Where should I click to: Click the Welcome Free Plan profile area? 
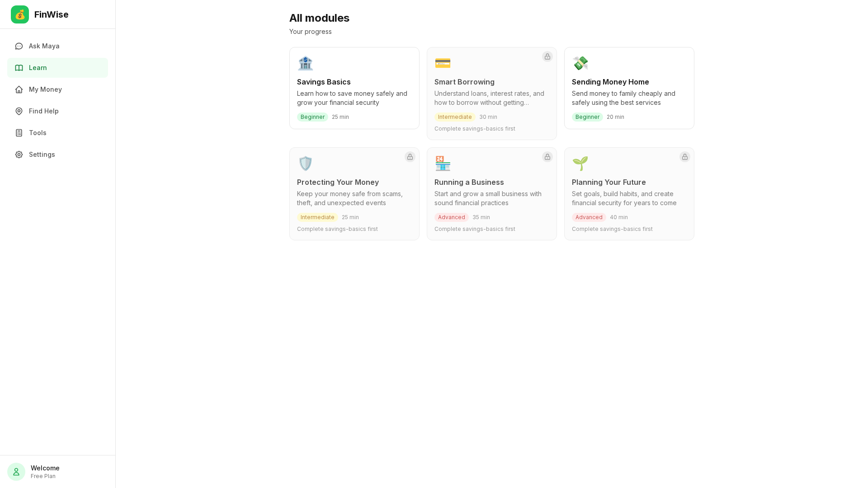tap(45, 472)
